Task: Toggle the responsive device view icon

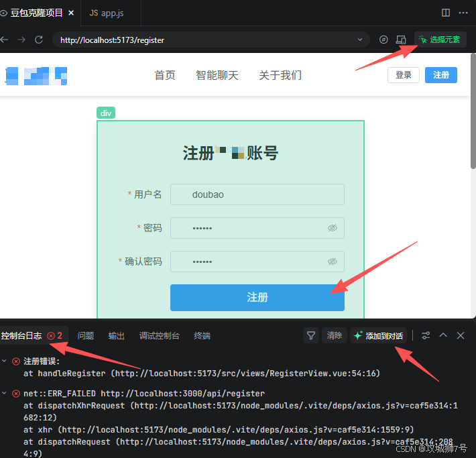Action: 401,40
